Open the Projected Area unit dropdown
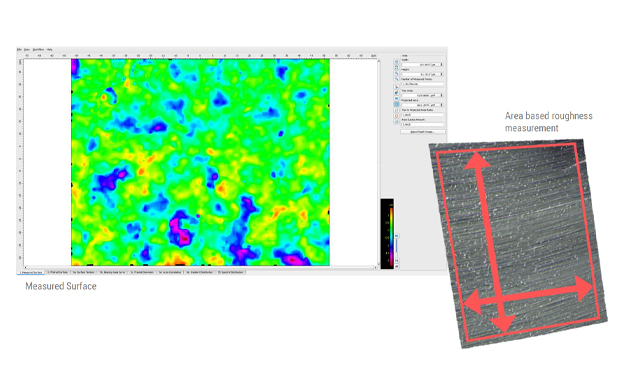The width and height of the screenshot is (625, 389). click(x=436, y=105)
